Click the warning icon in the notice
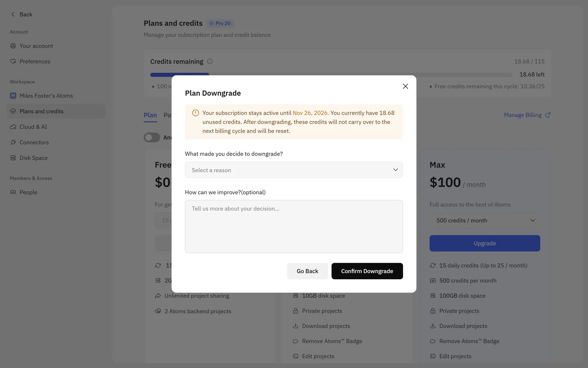Screen dimensions: 588x368 coord(196,113)
